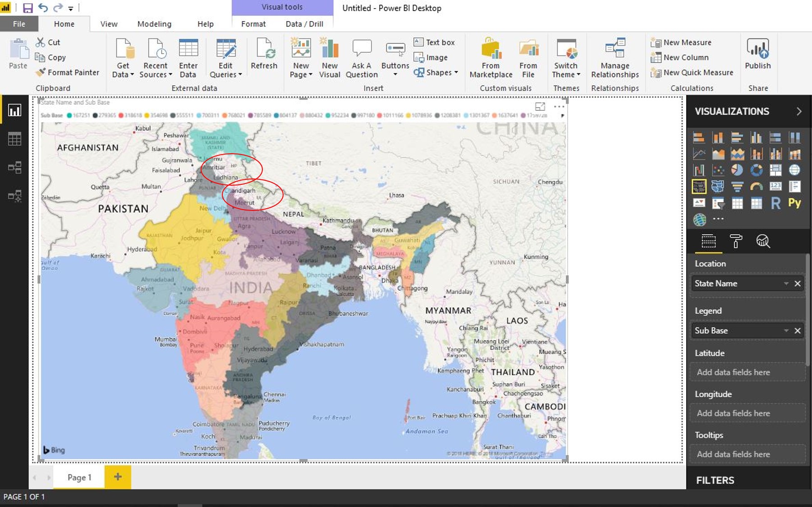Image resolution: width=812 pixels, height=507 pixels.
Task: Select the Donut chart visualization
Action: click(756, 170)
